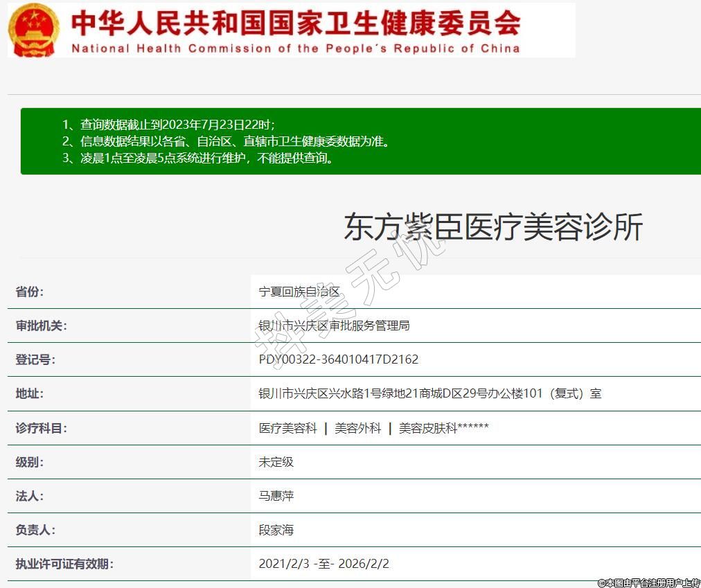This screenshot has width=701, height=588.
Task: Select the 省份 row label
Action: (30, 292)
